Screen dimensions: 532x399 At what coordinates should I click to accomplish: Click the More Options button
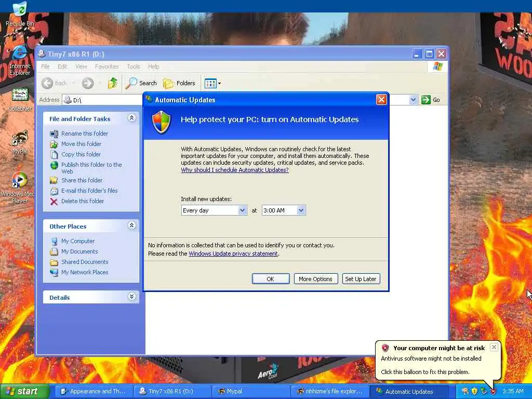pyautogui.click(x=315, y=279)
